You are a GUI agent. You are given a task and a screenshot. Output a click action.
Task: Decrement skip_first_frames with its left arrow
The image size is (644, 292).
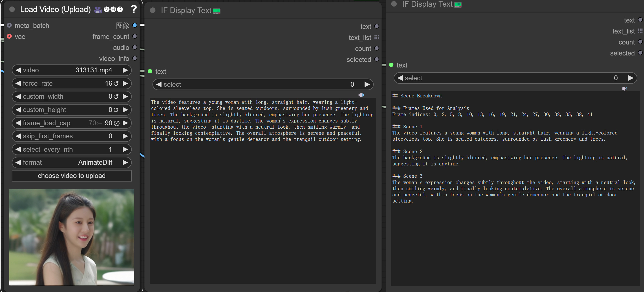pos(18,136)
